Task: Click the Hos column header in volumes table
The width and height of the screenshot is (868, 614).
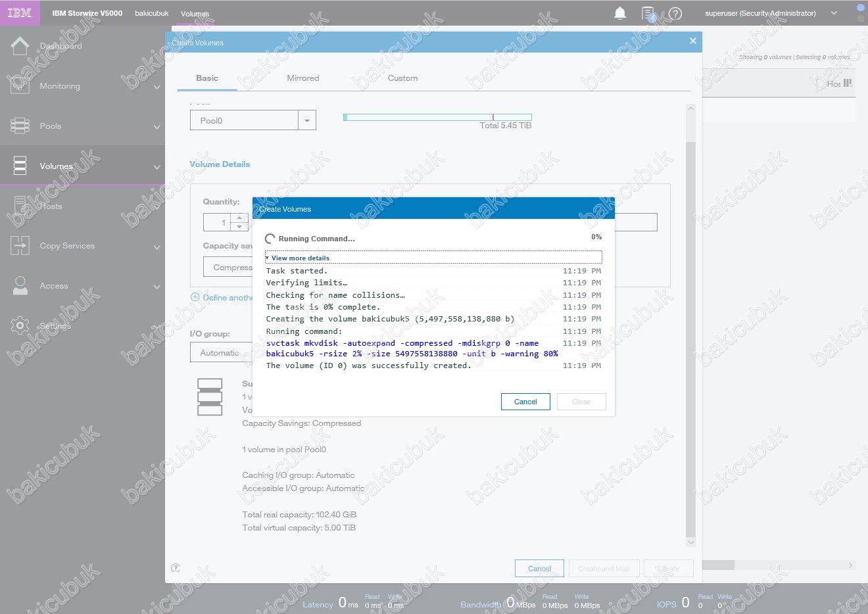Action: (x=834, y=83)
